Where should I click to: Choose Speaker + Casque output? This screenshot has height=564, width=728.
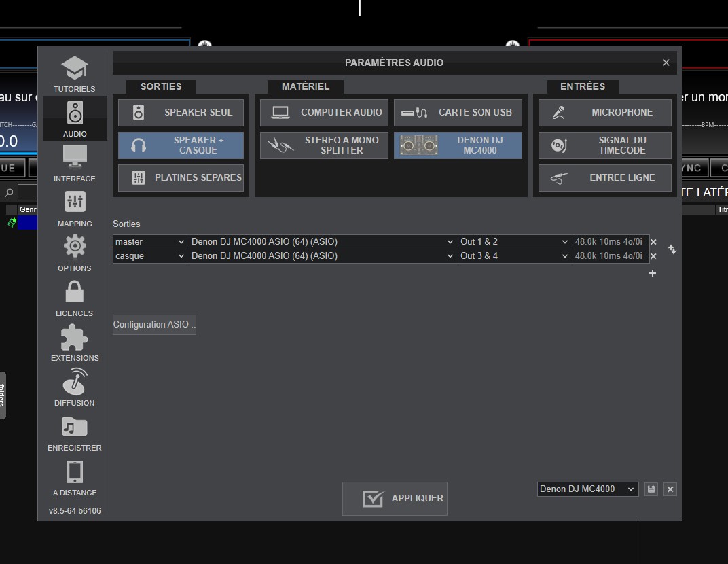coord(181,145)
